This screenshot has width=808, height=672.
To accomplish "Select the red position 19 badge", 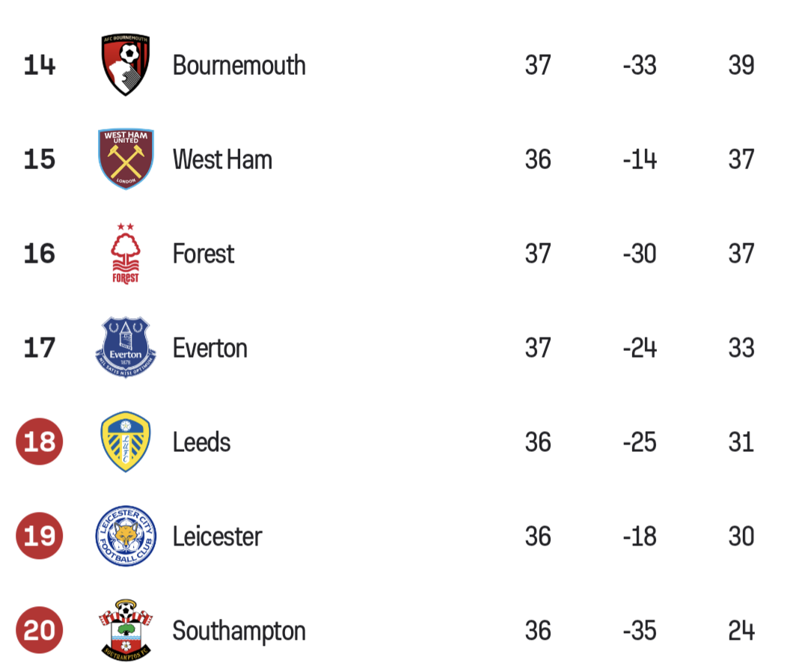I will pos(39,536).
